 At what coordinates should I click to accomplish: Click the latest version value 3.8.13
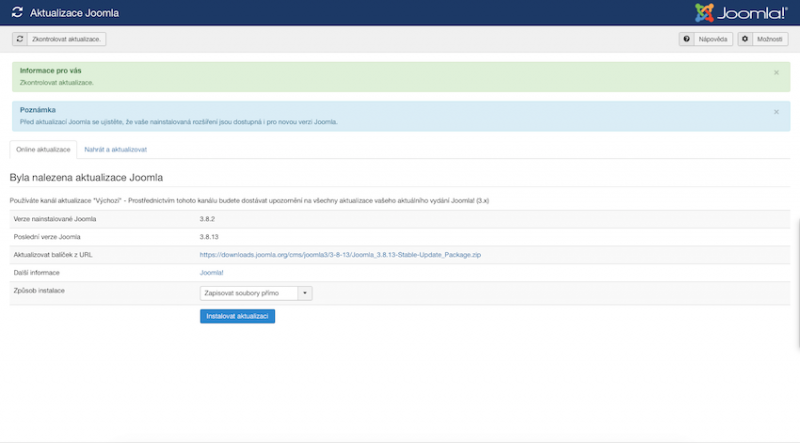pos(209,237)
